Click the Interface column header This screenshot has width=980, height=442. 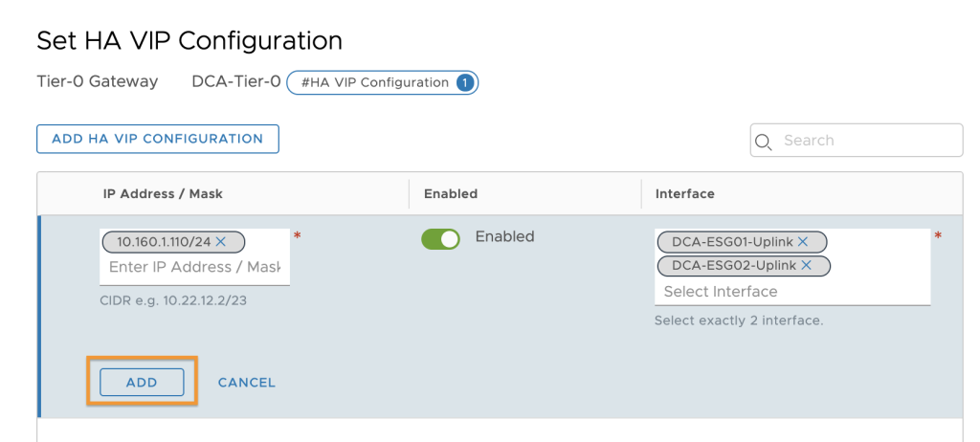point(684,194)
